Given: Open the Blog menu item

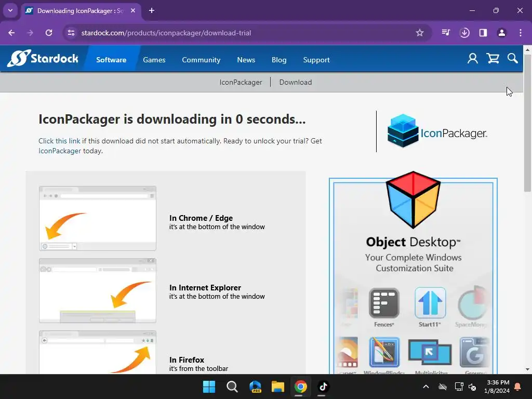Looking at the screenshot, I should tap(279, 60).
